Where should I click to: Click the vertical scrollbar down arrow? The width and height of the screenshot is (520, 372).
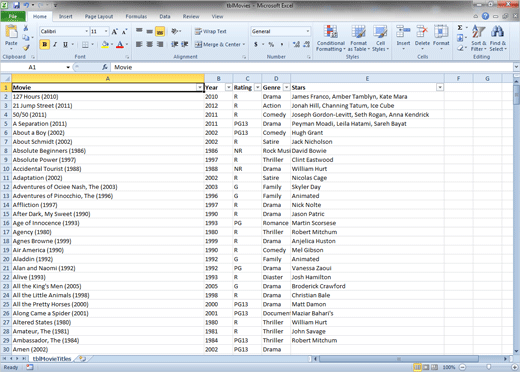[516, 351]
